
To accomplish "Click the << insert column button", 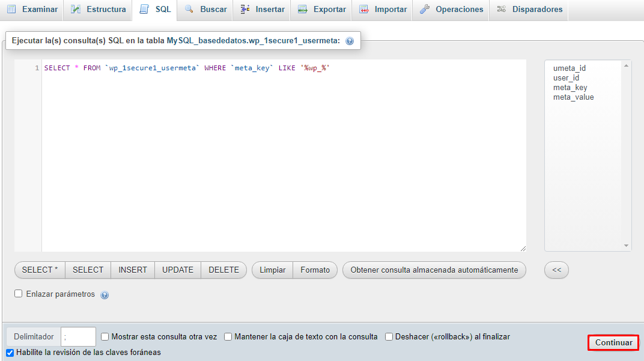I will tap(556, 270).
